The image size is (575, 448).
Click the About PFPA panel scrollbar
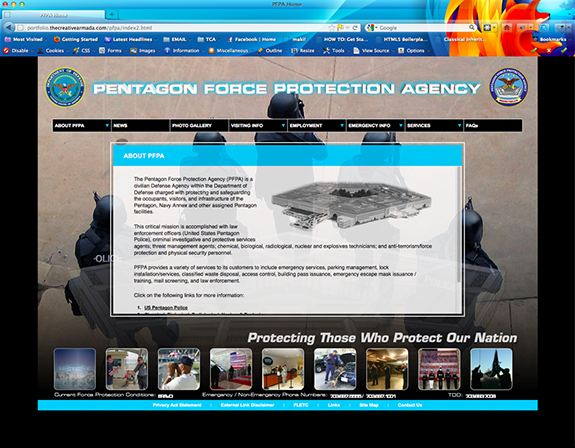(459, 225)
